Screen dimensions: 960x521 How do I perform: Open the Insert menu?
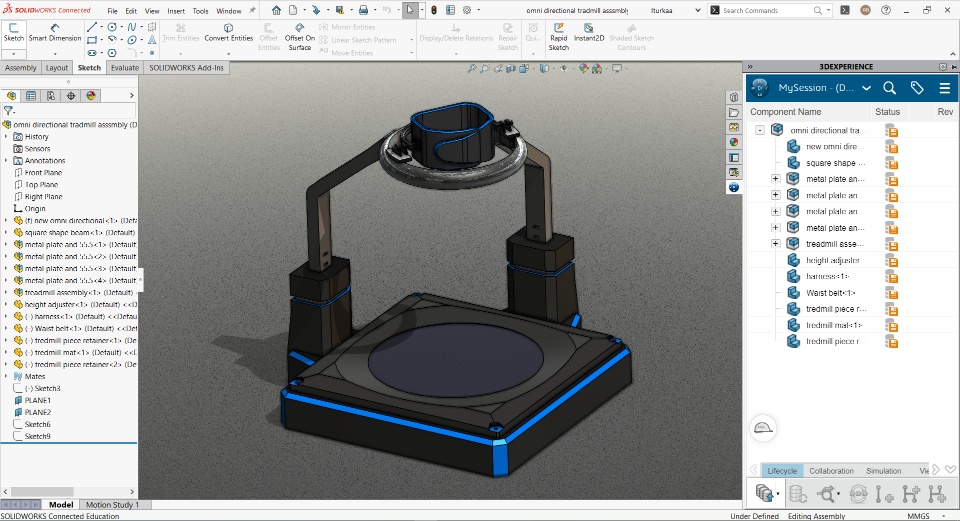click(176, 11)
